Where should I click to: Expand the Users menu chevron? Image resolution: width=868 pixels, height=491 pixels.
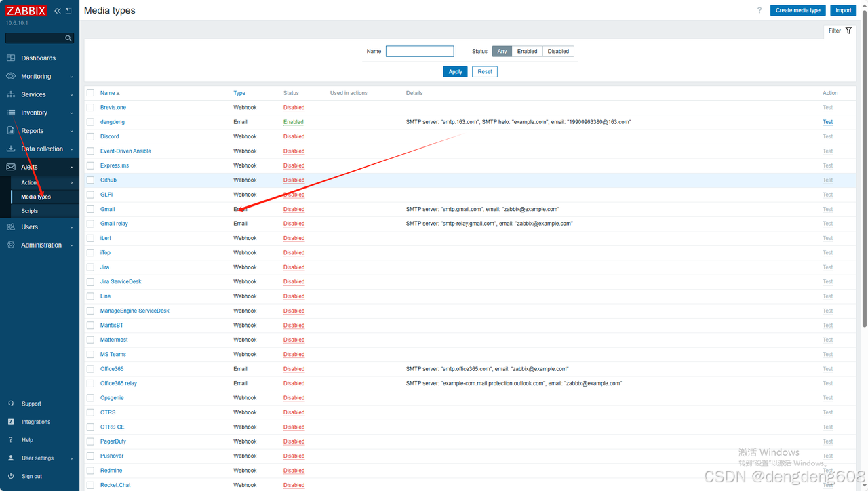(x=72, y=227)
